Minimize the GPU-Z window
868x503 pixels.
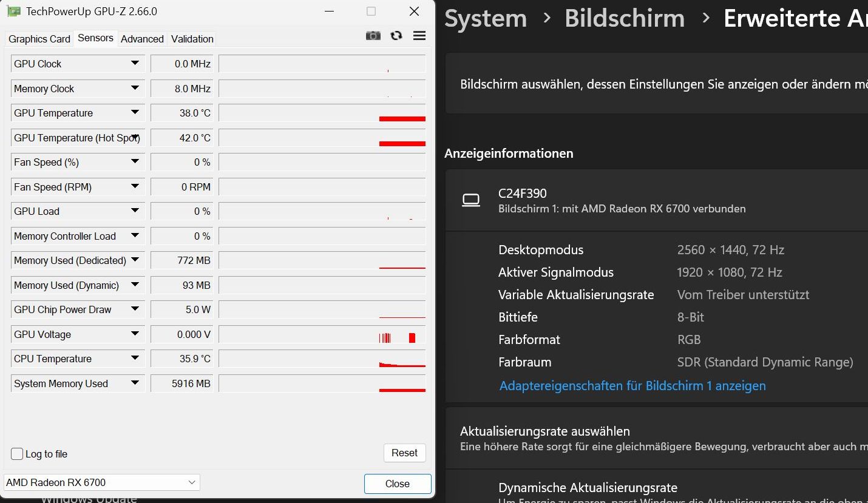click(329, 12)
